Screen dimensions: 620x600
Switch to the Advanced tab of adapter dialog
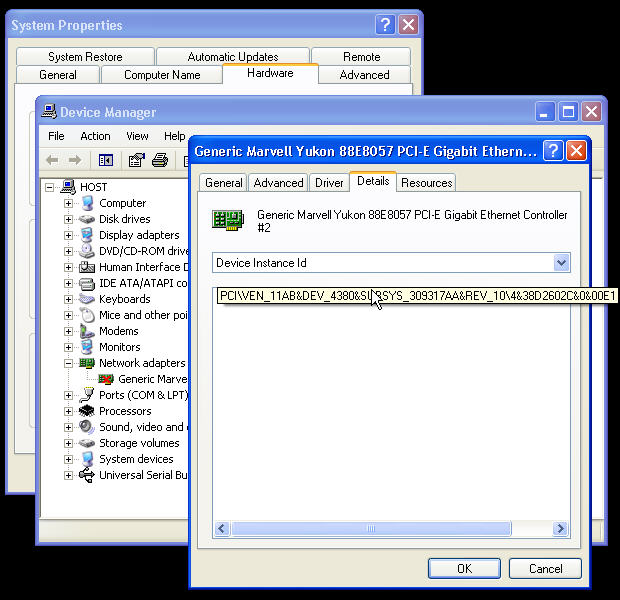[x=278, y=183]
